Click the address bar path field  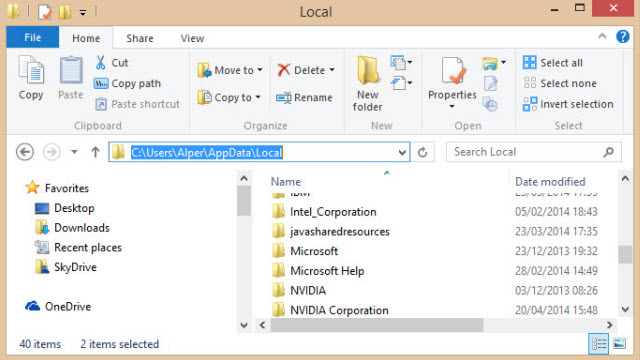pyautogui.click(x=259, y=152)
